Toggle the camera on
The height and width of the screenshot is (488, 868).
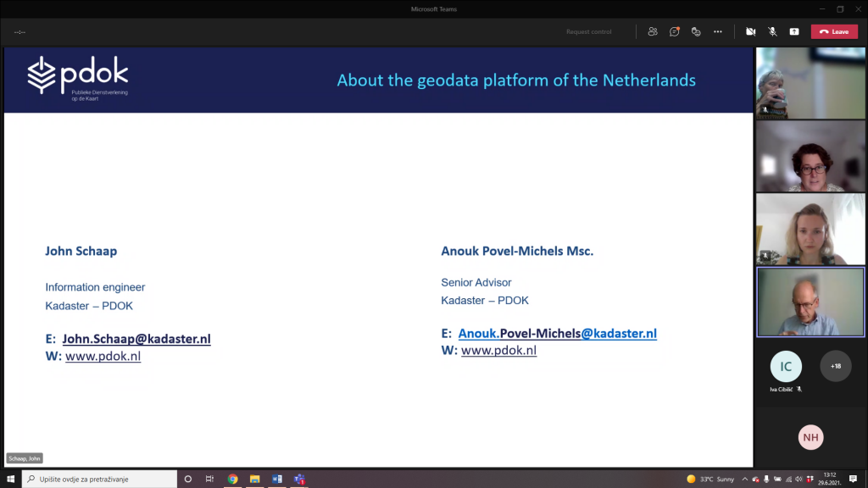point(750,31)
